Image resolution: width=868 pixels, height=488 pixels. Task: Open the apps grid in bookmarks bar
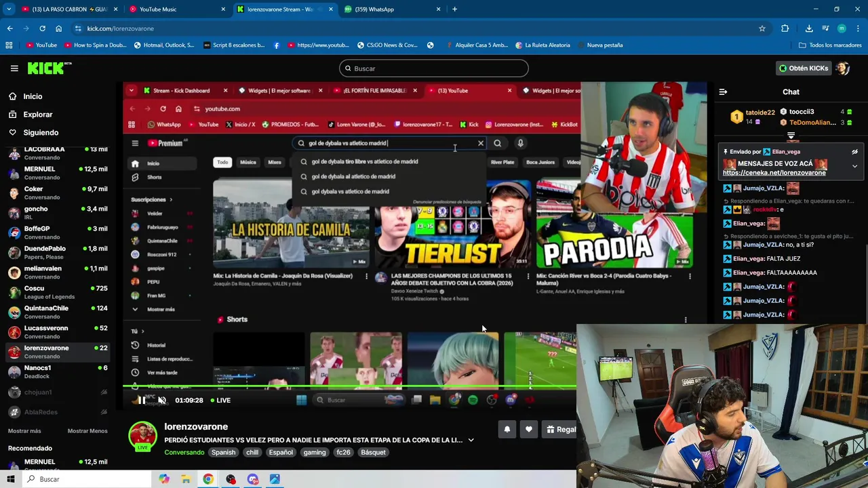9,45
